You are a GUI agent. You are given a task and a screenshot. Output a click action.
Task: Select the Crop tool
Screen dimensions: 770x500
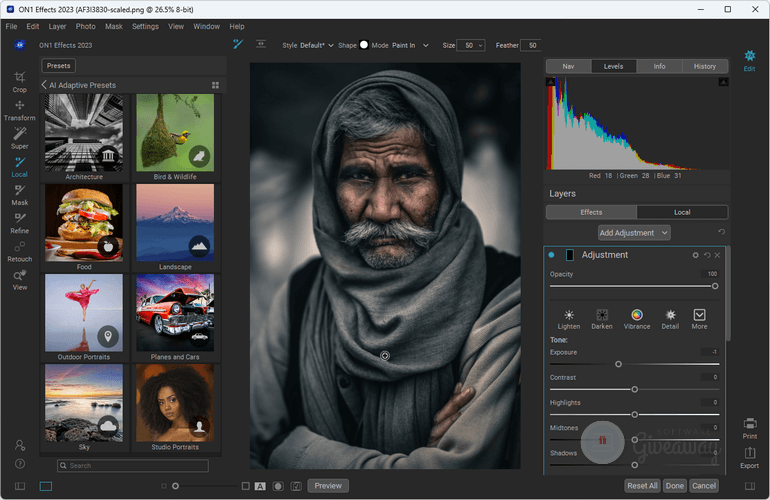tap(20, 82)
